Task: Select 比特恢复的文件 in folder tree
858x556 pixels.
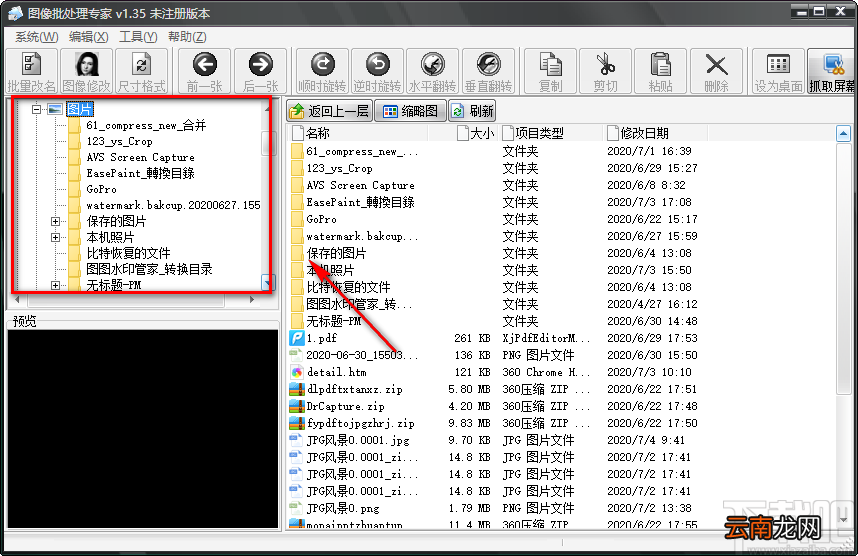Action: [x=128, y=253]
